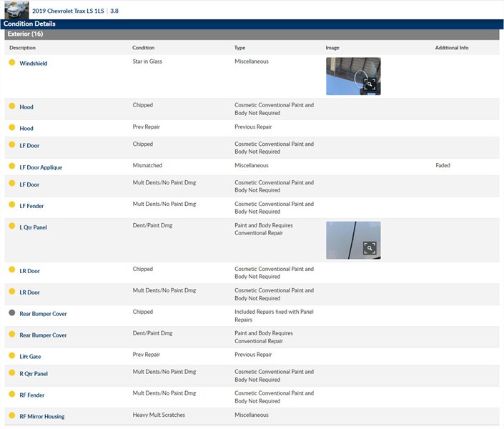Screen dimensions: 504x429
Task: Click the yellow dot next to RF Mirror Housing
Action: [12, 415]
